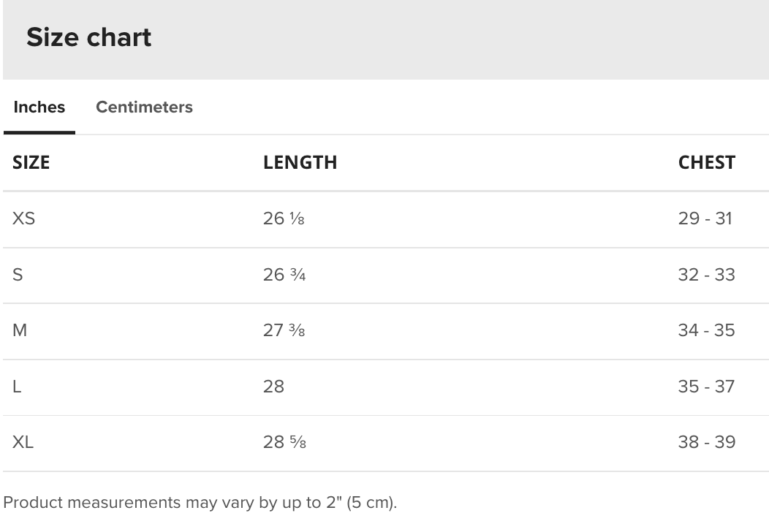Select the XS size row label
This screenshot has width=769, height=532.
tap(23, 218)
